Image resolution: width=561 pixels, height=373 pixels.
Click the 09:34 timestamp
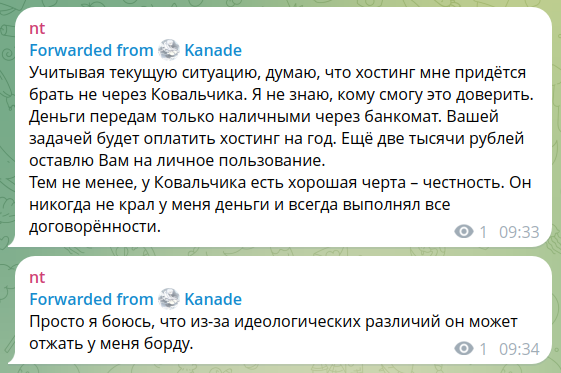pyautogui.click(x=519, y=349)
